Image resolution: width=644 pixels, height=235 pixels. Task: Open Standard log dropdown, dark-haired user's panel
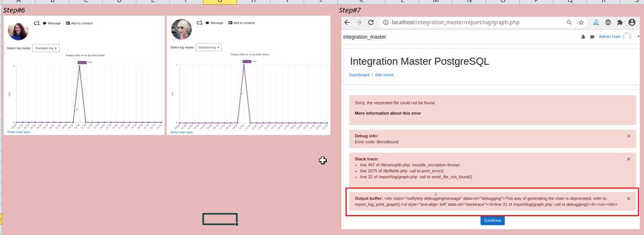click(x=46, y=48)
